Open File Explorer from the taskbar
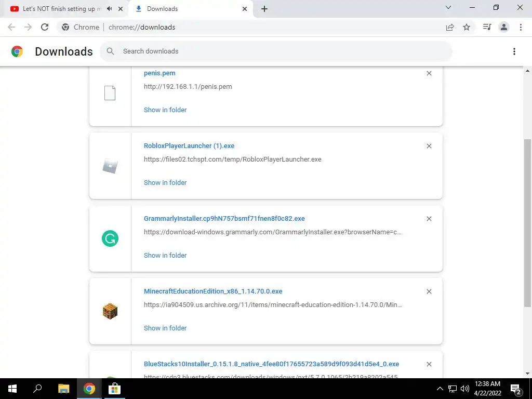Viewport: 532px width, 399px height. pyautogui.click(x=63, y=389)
